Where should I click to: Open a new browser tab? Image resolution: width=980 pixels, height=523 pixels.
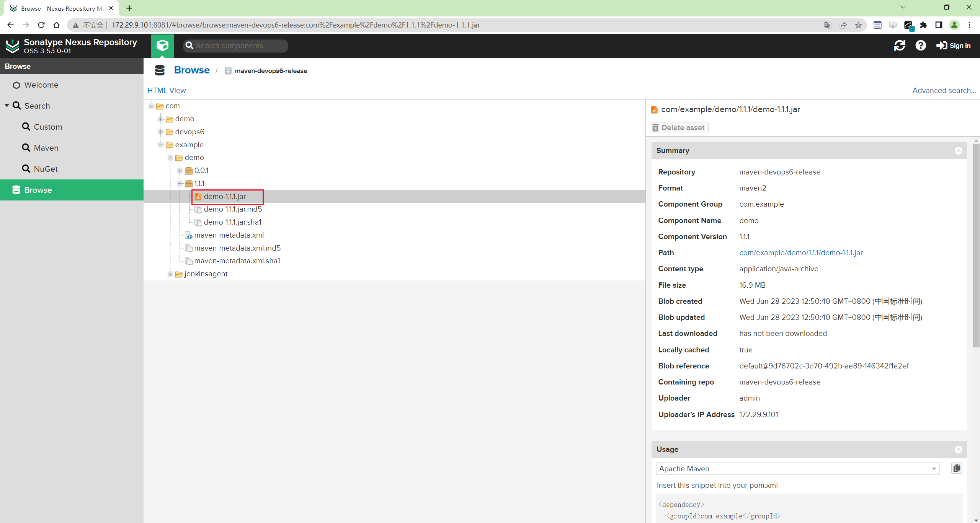pos(129,8)
